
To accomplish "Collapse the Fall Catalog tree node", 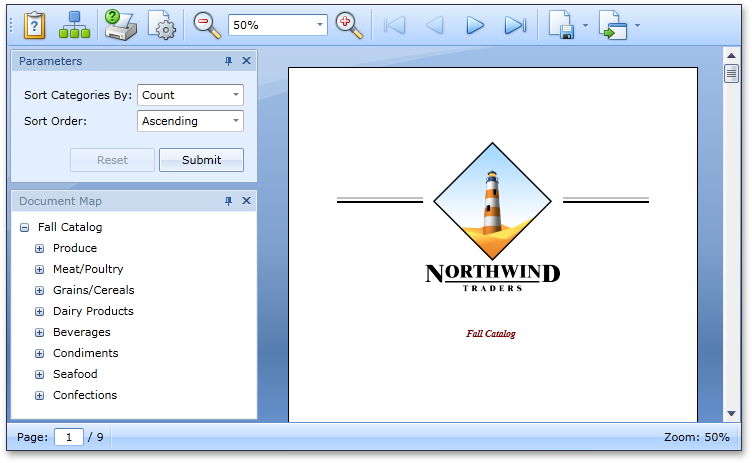I will [x=24, y=227].
